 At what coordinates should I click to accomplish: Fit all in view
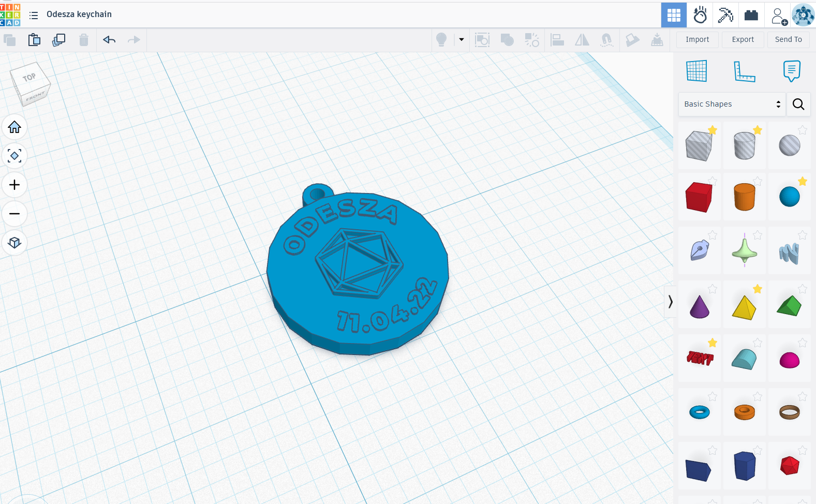click(x=14, y=156)
